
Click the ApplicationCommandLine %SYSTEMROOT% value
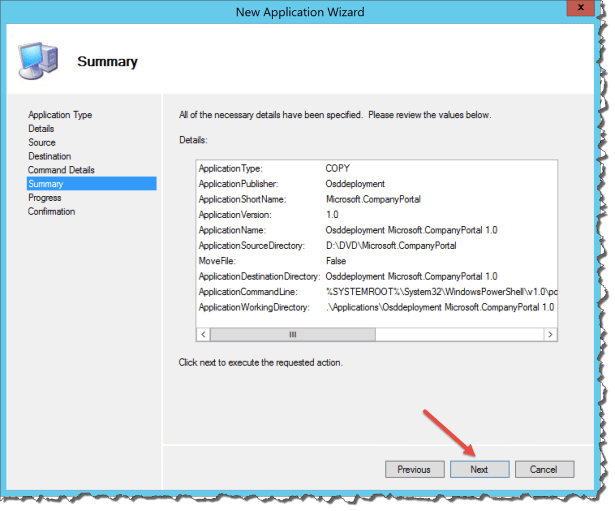pos(442,292)
